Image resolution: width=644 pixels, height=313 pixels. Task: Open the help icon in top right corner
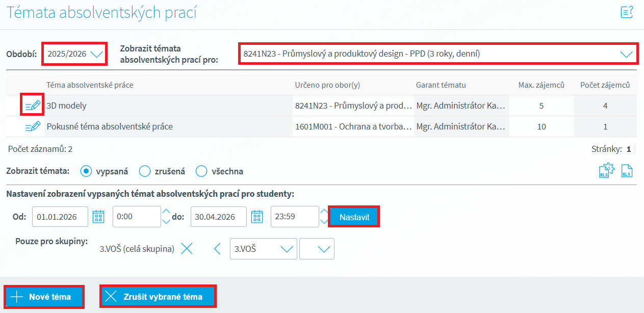pyautogui.click(x=627, y=12)
